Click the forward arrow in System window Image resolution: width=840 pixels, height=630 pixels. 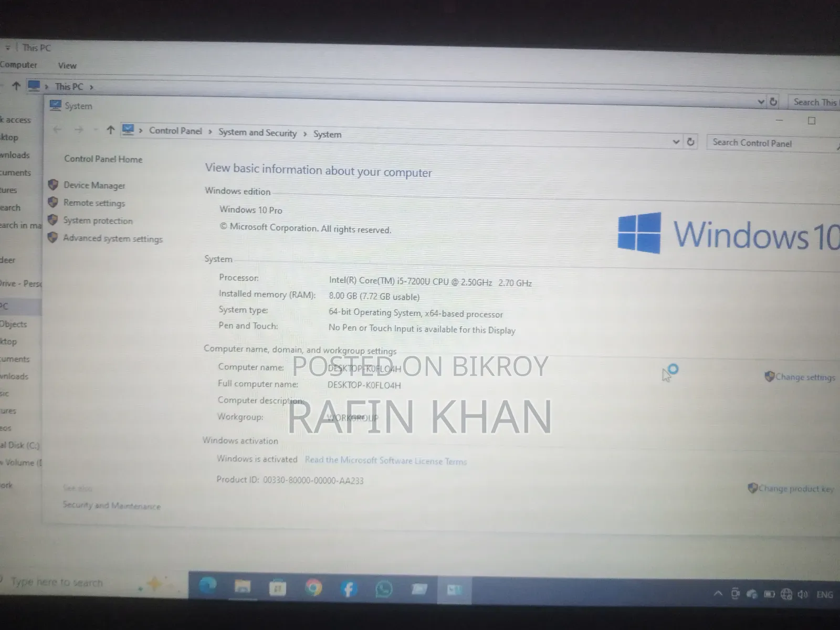tap(79, 129)
